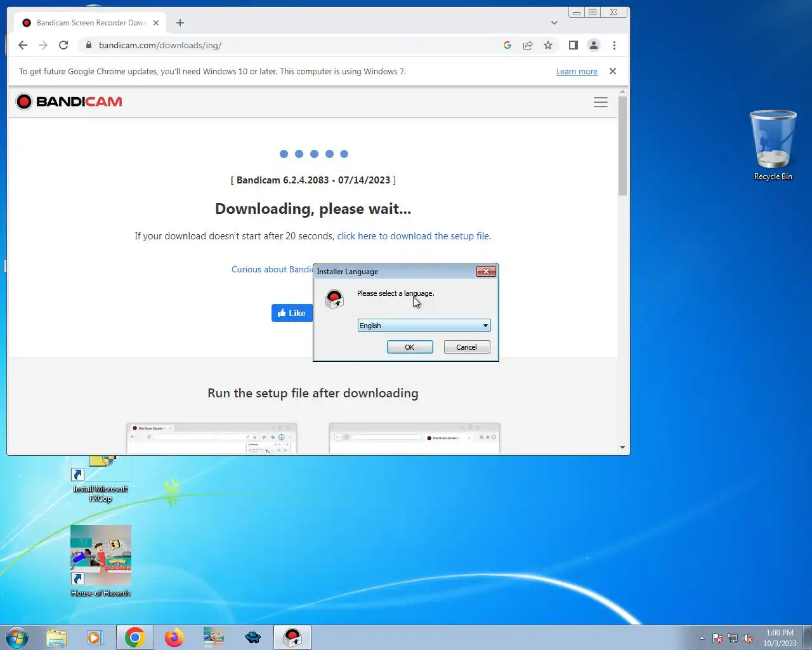Go back in Chrome
The image size is (812, 650).
(23, 45)
